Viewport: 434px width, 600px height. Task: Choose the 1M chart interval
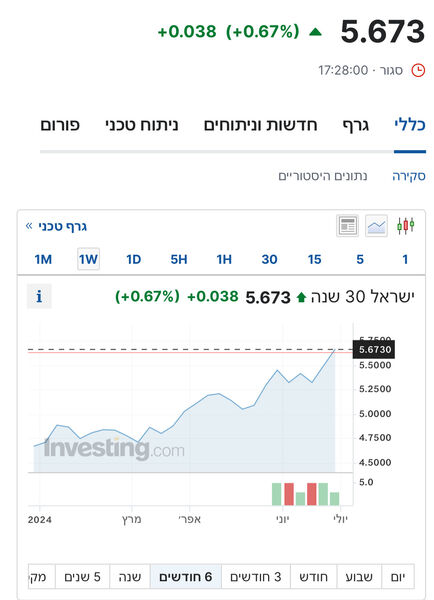(x=43, y=259)
